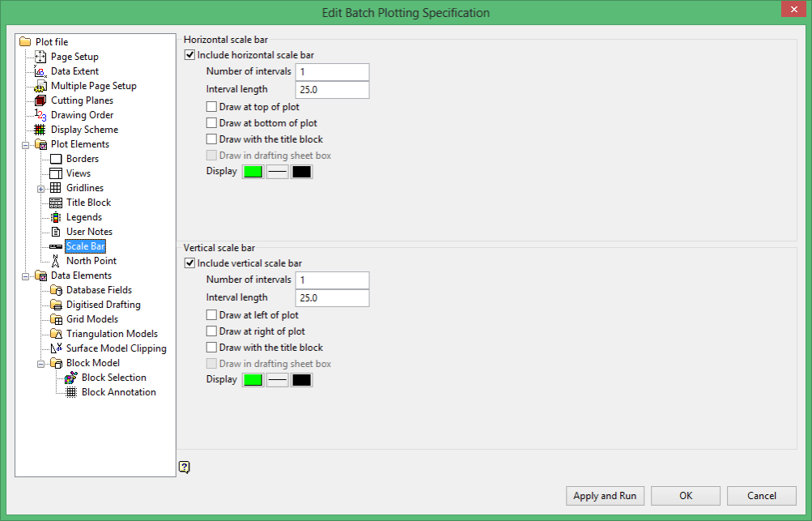Click green horizontal scale bar colour swatch
The height and width of the screenshot is (521, 812).
(253, 172)
